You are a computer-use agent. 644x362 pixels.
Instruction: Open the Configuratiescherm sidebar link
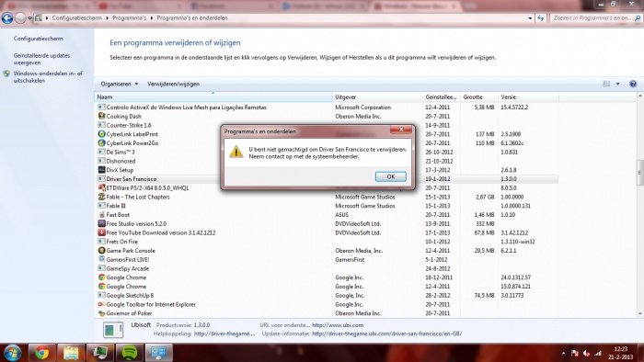point(39,39)
